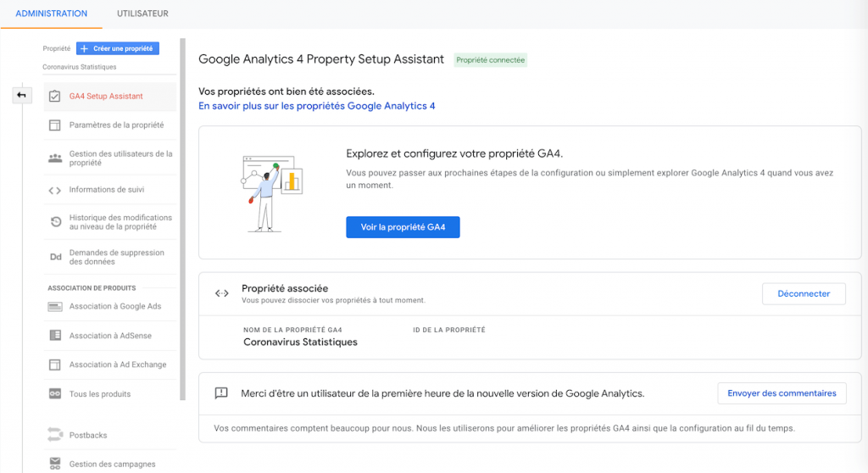Click the NOM DE LA PROPRIÉTÉ GA4 label

(x=292, y=330)
